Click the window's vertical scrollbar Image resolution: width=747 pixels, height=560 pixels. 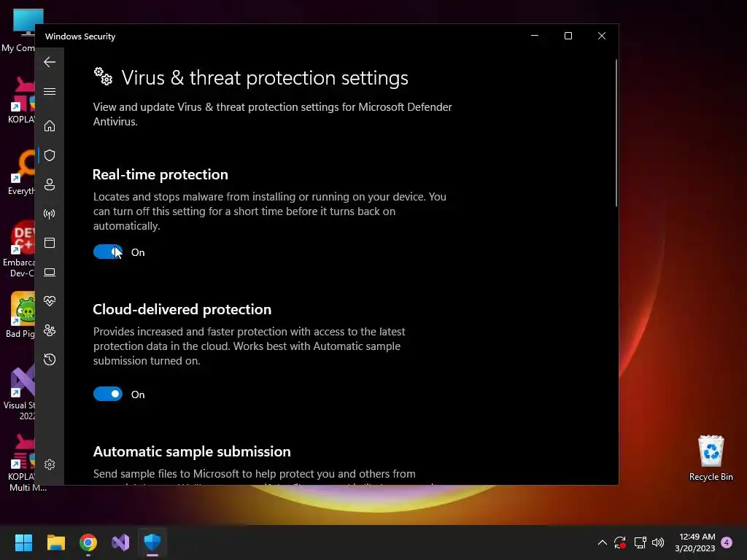pyautogui.click(x=616, y=133)
